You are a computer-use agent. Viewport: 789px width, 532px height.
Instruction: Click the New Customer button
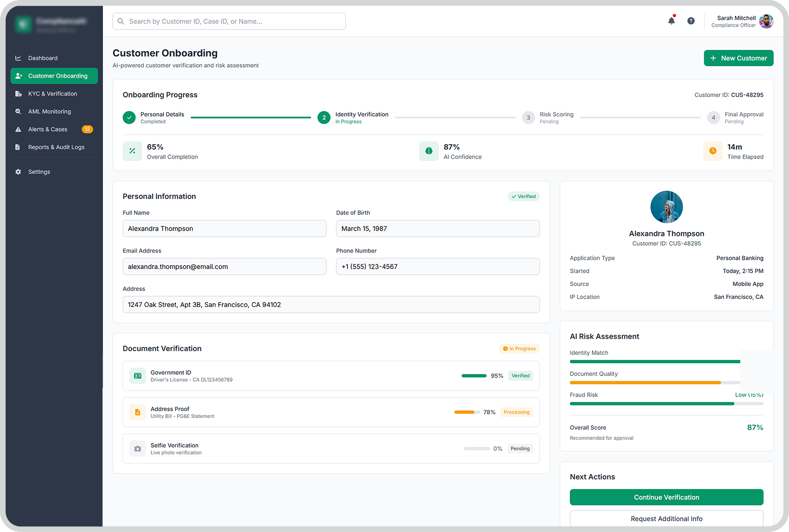[738, 58]
